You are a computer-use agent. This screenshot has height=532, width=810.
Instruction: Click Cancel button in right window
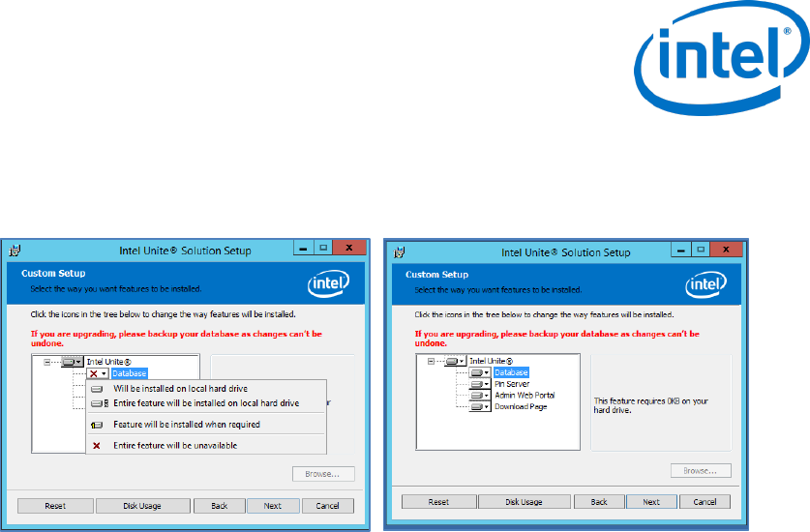pos(705,501)
